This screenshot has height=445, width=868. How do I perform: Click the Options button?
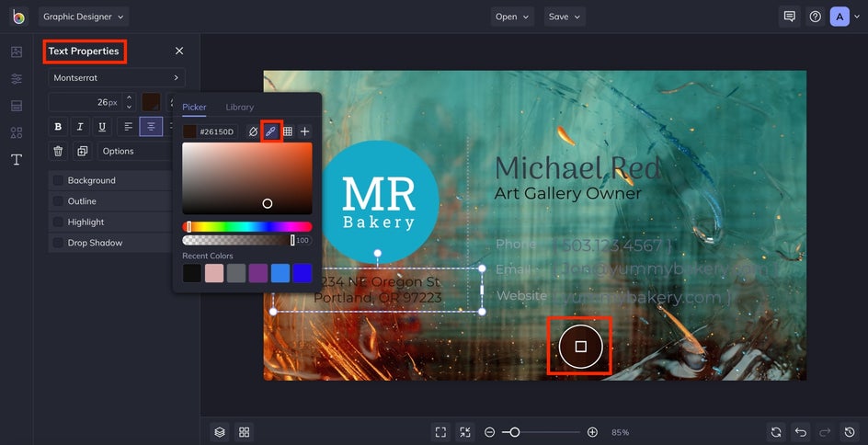click(x=133, y=151)
